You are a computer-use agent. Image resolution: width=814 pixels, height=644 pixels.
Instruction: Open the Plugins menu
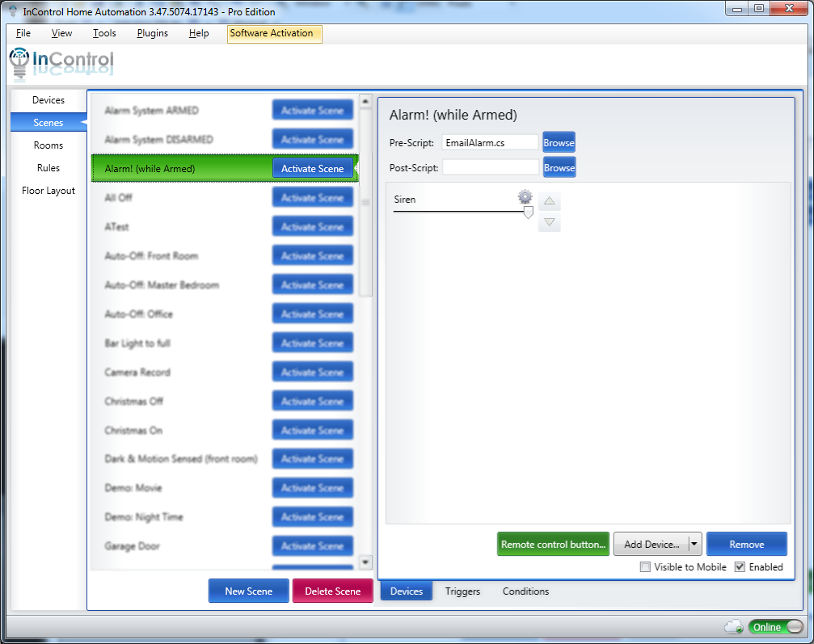(152, 33)
